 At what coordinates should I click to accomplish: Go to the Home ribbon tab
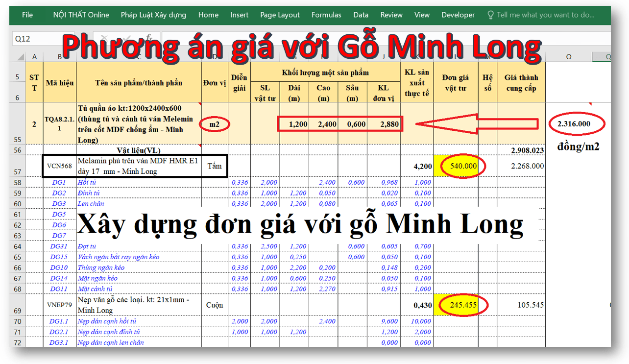(208, 15)
